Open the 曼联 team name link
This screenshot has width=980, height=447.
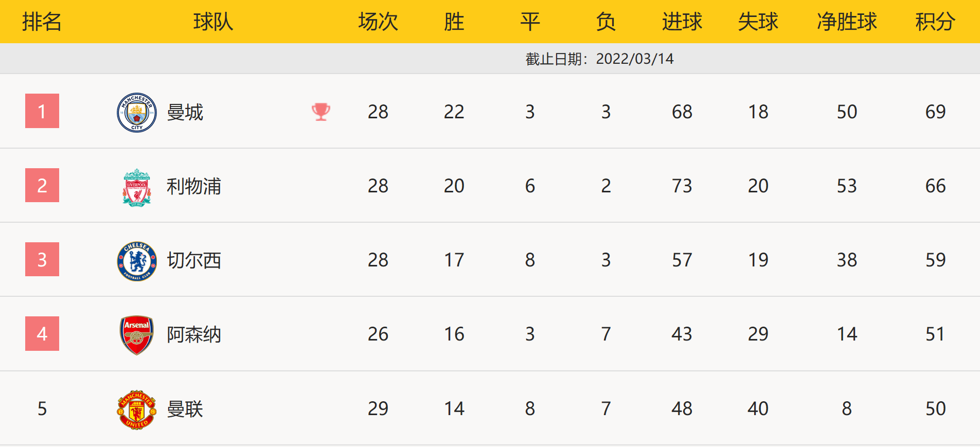point(185,409)
